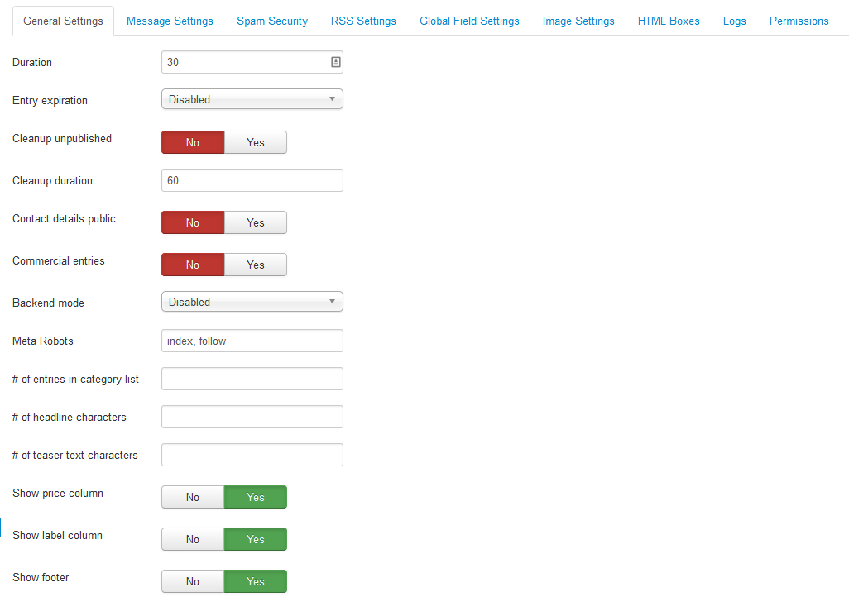The width and height of the screenshot is (849, 616).
Task: Click the # of headline characters field
Action: tap(252, 417)
